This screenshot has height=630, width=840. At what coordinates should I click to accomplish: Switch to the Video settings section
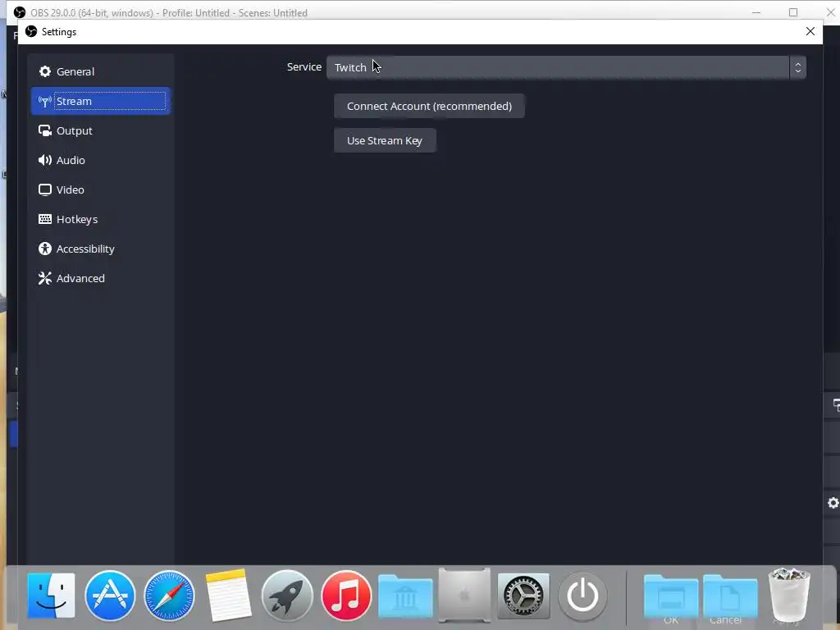[x=101, y=189]
